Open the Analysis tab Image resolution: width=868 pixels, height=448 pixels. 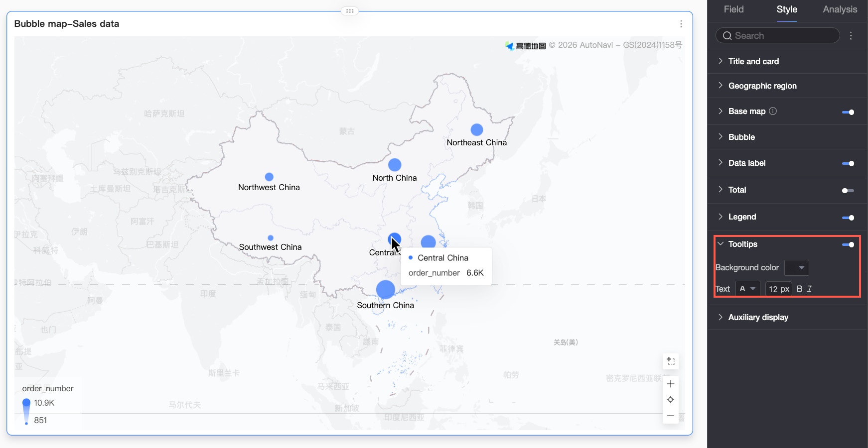click(840, 9)
